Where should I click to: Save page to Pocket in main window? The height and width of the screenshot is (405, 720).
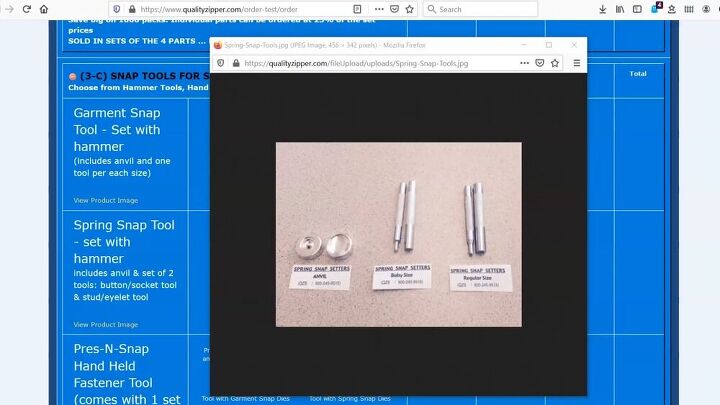[394, 9]
